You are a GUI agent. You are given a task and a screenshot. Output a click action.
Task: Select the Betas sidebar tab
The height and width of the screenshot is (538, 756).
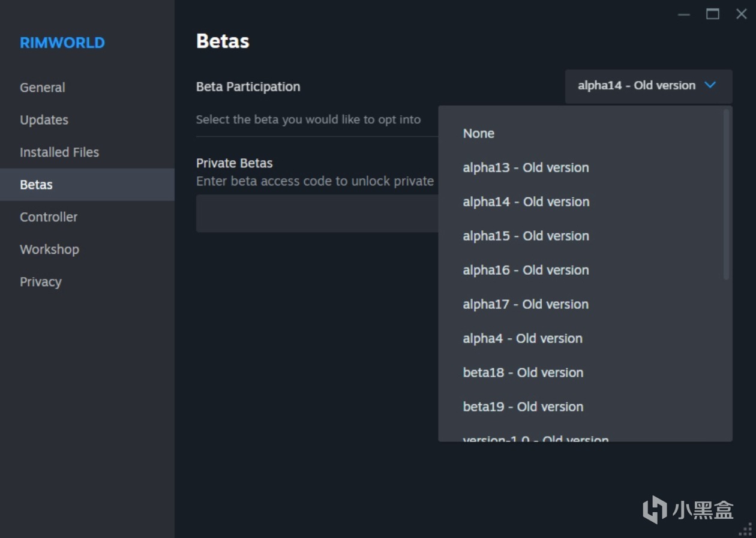tap(87, 185)
